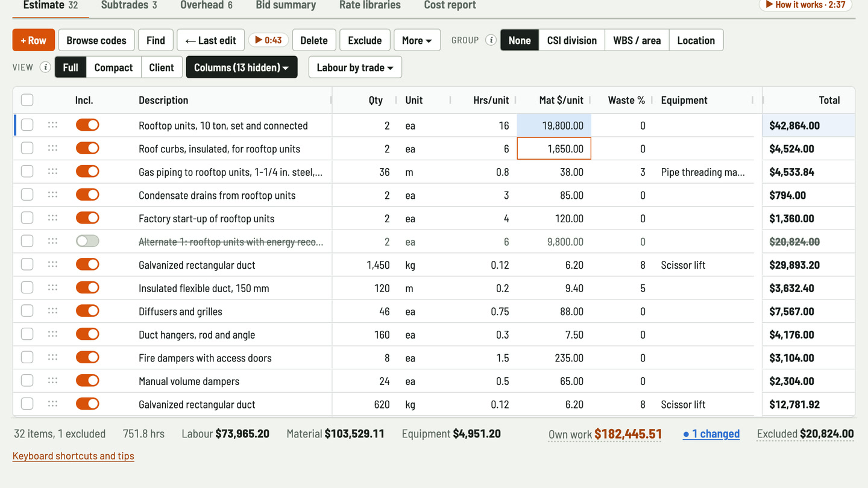Click the drag handle for Diffusers and grilles row
This screenshot has height=488, width=868.
pos(52,311)
